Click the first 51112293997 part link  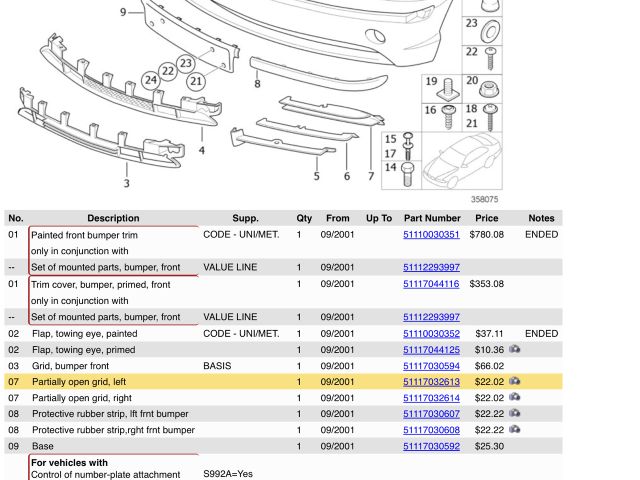pyautogui.click(x=431, y=267)
